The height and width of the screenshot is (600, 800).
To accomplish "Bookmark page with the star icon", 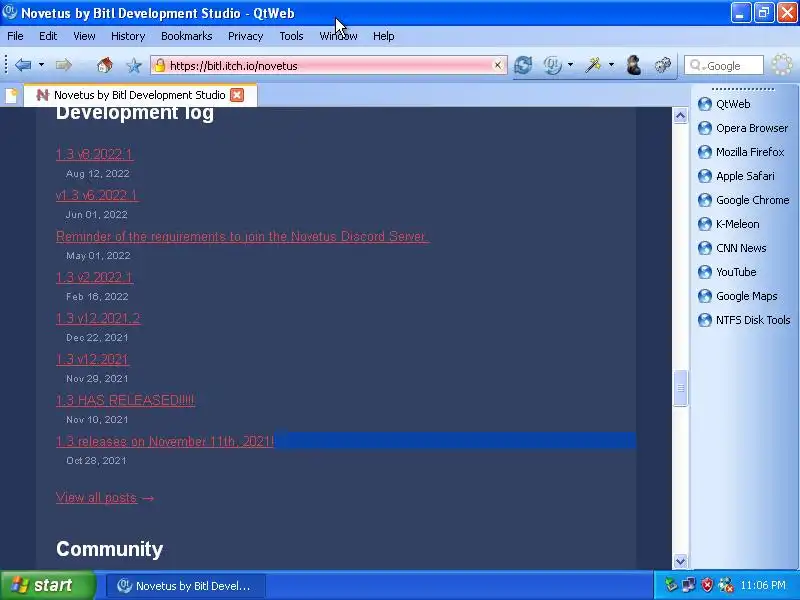I will point(134,65).
